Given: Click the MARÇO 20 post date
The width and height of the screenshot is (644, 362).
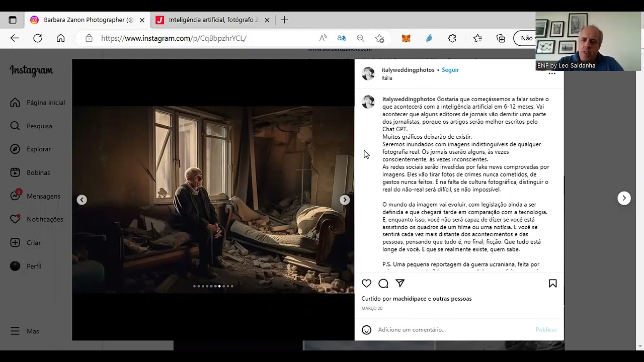Looking at the screenshot, I should coord(372,309).
